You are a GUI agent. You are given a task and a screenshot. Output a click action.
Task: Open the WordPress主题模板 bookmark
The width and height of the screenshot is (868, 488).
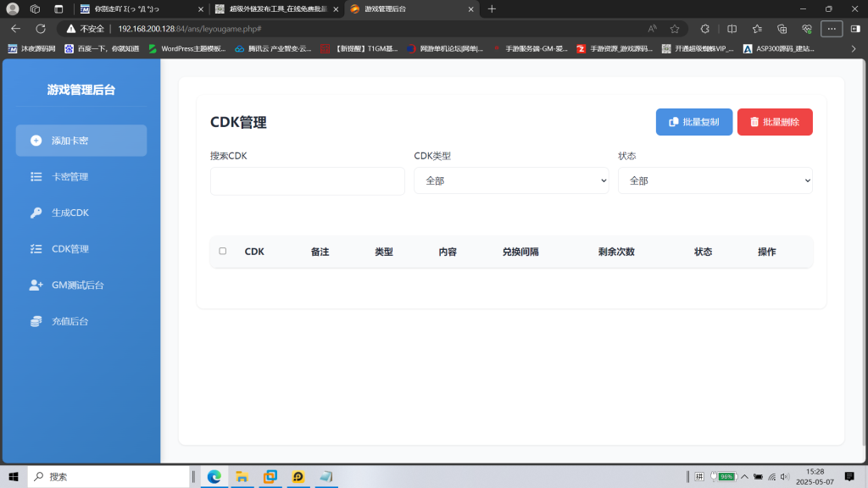point(193,48)
